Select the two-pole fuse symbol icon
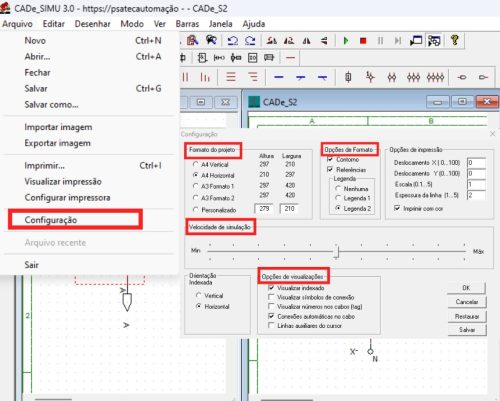Image resolution: width=500 pixels, height=401 pixels. coord(392,77)
